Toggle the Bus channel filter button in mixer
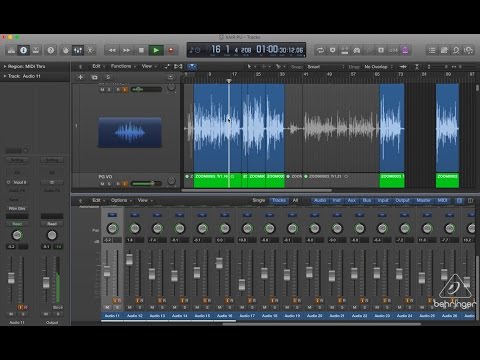The width and height of the screenshot is (480, 360). 367,200
